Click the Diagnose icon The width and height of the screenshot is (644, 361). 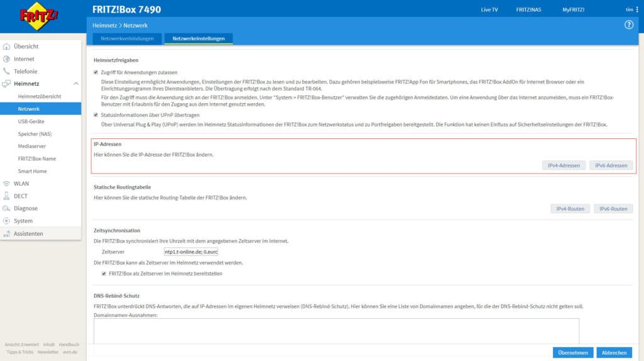coord(6,208)
